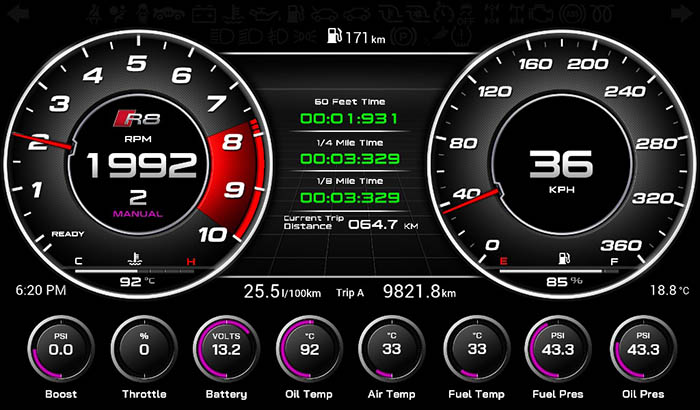Select the ABS warning indicator
Screen dimensions: 700x410
click(x=572, y=14)
